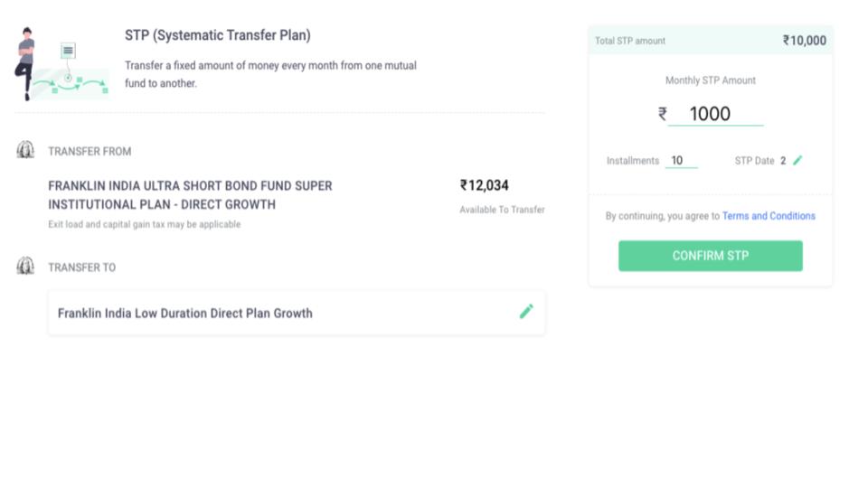The image size is (868, 488).
Task: Click the Monthly STP Amount field showing 1000
Action: pyautogui.click(x=715, y=114)
